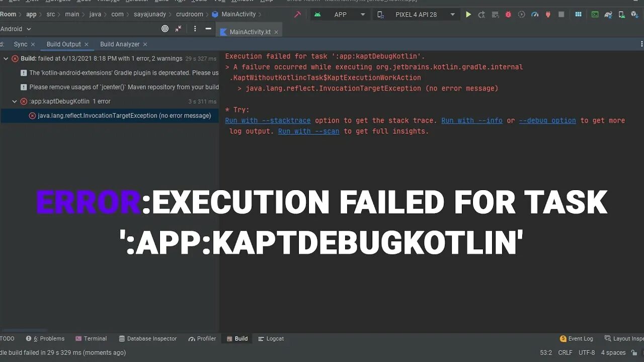The height and width of the screenshot is (362, 644).
Task: Click the src breadcrumb segment
Action: [x=51, y=15]
